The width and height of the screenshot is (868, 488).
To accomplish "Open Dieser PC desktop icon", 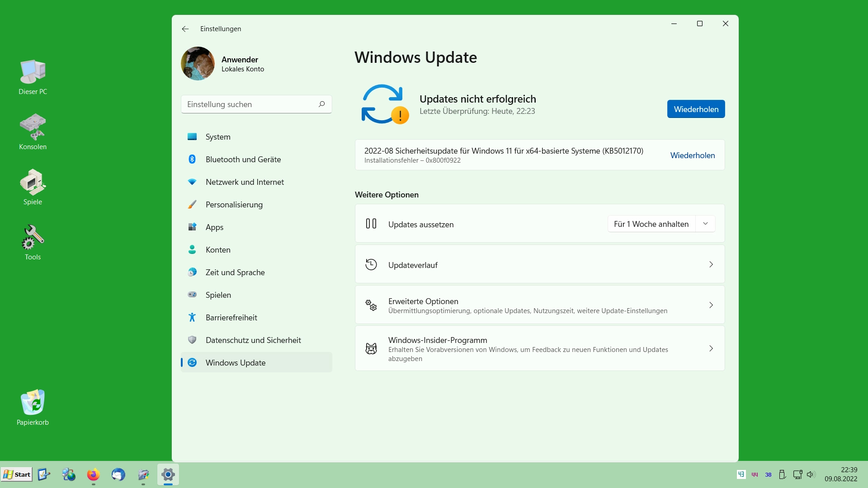I will (x=33, y=77).
